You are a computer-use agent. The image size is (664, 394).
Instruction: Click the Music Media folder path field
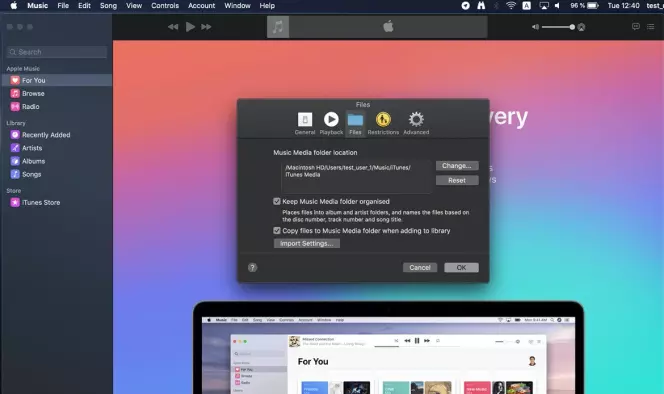356,178
